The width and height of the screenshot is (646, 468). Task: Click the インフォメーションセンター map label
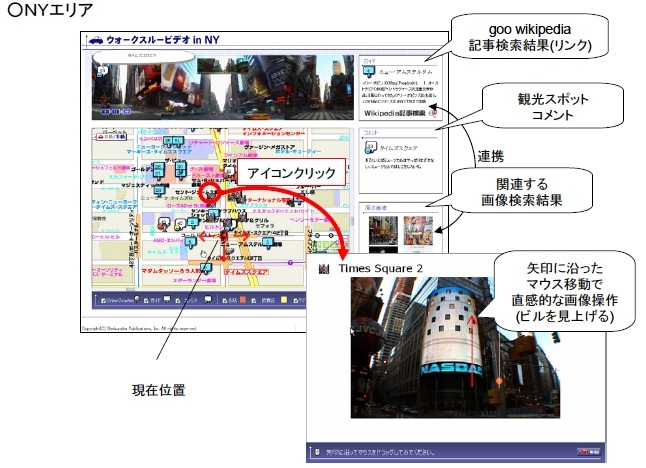click(x=274, y=134)
